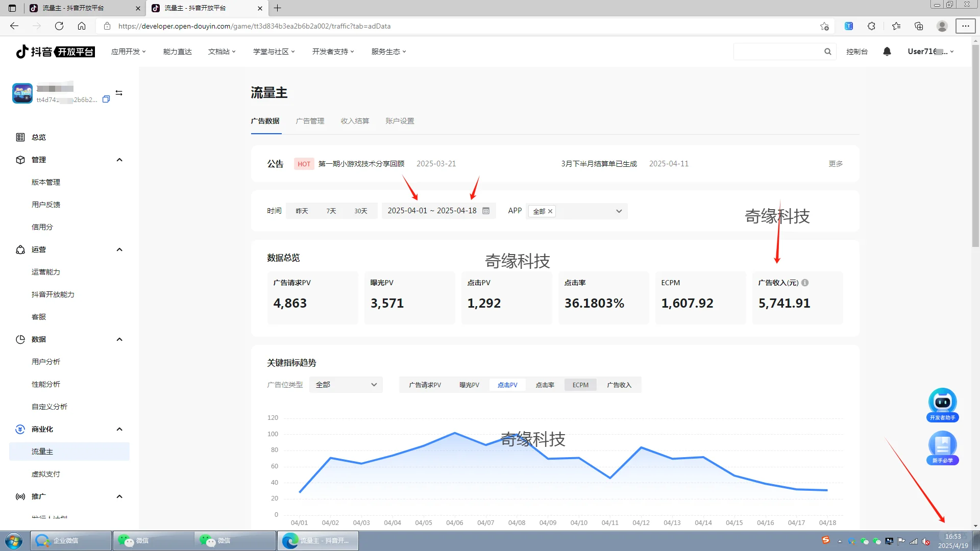The width and height of the screenshot is (980, 551).
Task: Open the 文档站 menu
Action: click(x=221, y=51)
